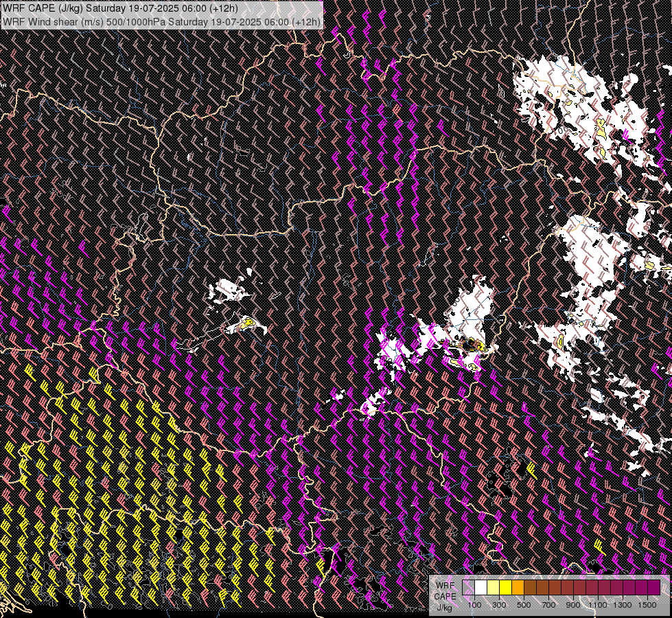Screen dimensions: 672x618
Task: Click the white swatch in the CAPE legend
Action: [x=481, y=588]
